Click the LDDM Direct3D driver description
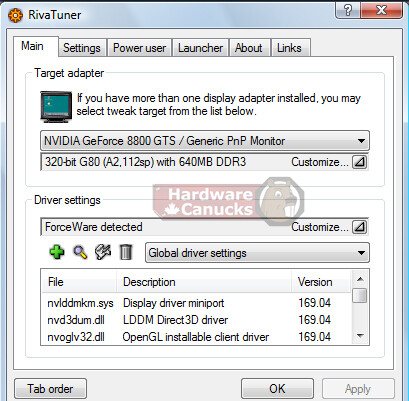 (175, 320)
